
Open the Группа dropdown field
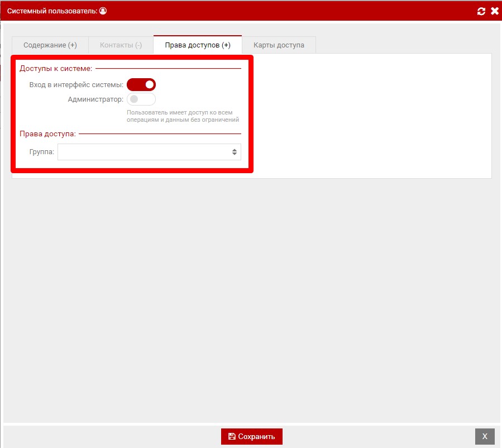[x=144, y=152]
